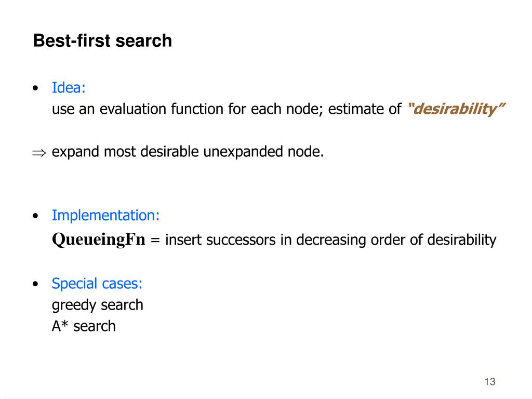The height and width of the screenshot is (399, 532).
Task: Select the blue 'Special cases:' heading
Action: click(97, 283)
